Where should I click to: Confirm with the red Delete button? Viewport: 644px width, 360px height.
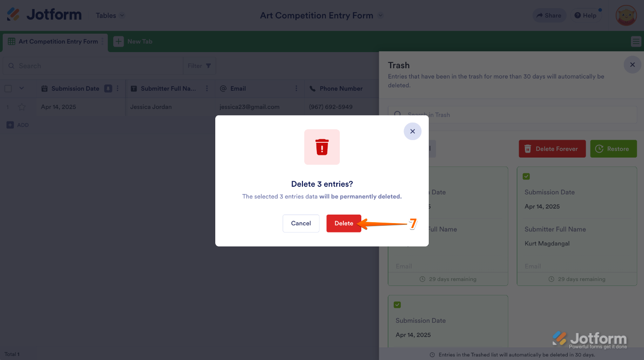(x=344, y=224)
